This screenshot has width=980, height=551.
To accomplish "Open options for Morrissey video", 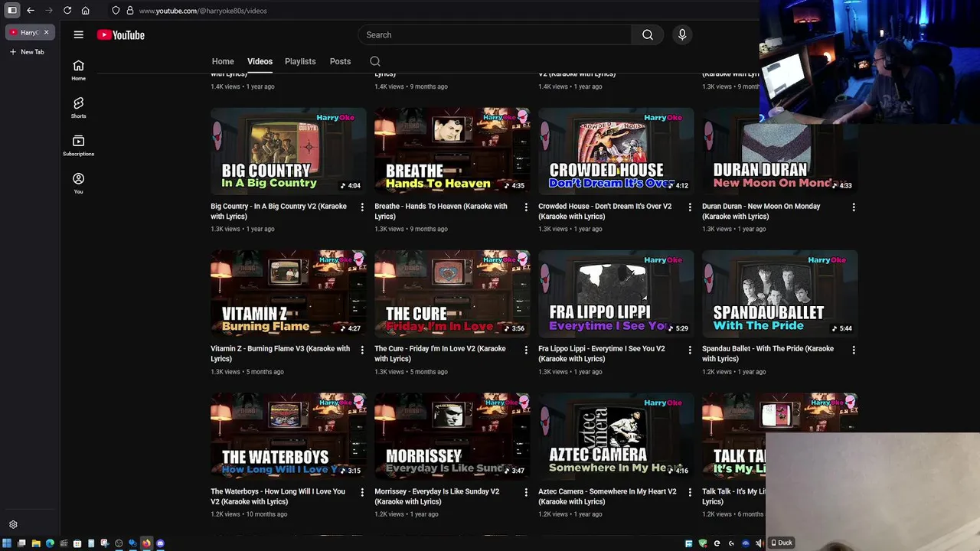I will 526,493.
